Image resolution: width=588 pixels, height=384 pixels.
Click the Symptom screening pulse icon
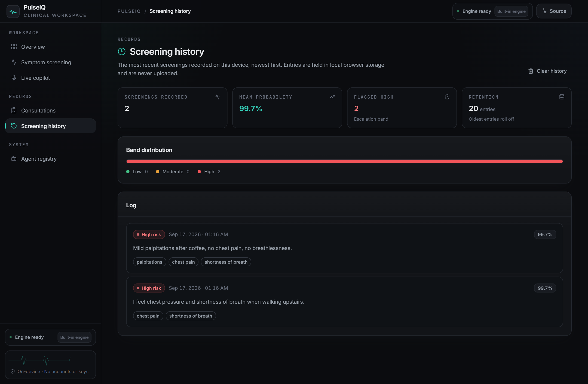coord(14,62)
